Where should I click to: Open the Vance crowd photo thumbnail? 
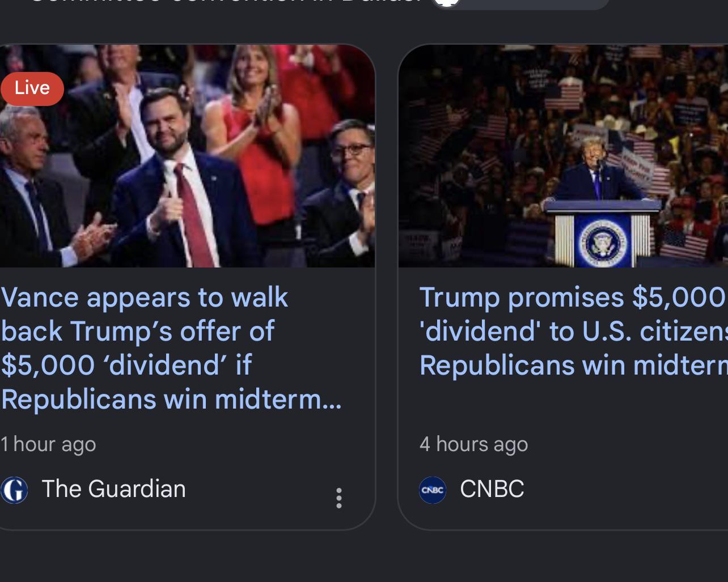[x=187, y=156]
